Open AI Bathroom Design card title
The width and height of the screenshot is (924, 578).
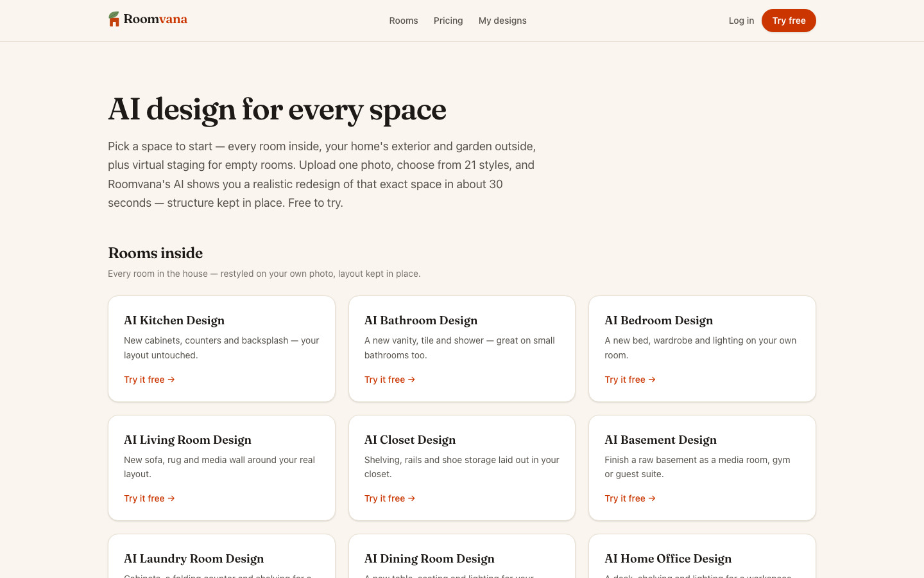[421, 320]
